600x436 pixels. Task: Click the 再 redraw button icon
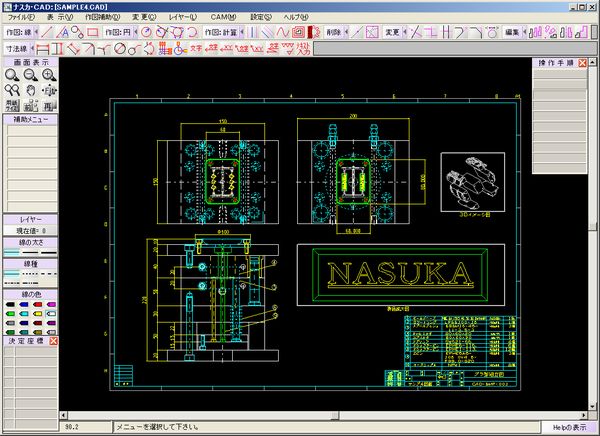click(x=49, y=106)
